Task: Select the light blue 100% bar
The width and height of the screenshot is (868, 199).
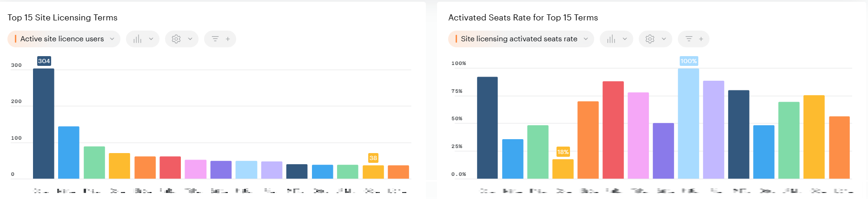Action: pos(688,123)
